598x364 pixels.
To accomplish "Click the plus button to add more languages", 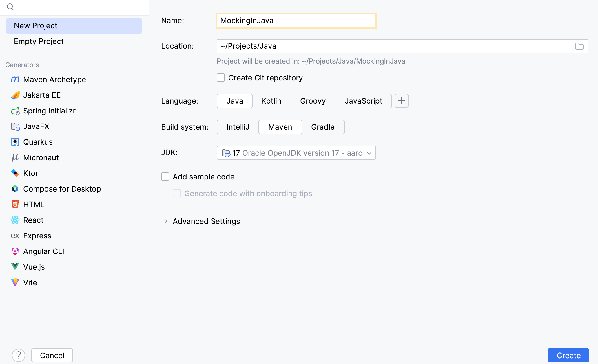I will (x=401, y=101).
